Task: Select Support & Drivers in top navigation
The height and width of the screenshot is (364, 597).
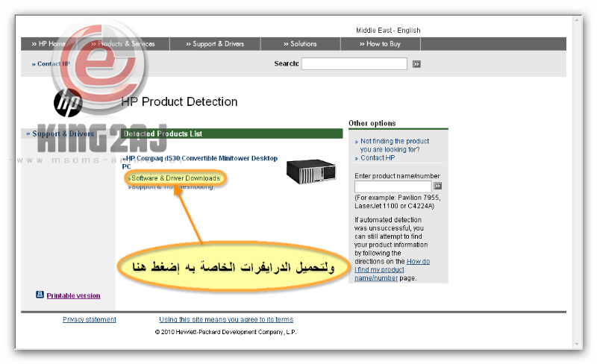Action: pos(215,44)
